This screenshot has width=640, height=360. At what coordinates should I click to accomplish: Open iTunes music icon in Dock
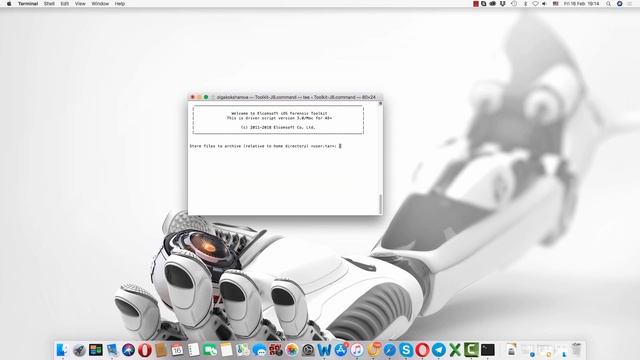tap(357, 350)
